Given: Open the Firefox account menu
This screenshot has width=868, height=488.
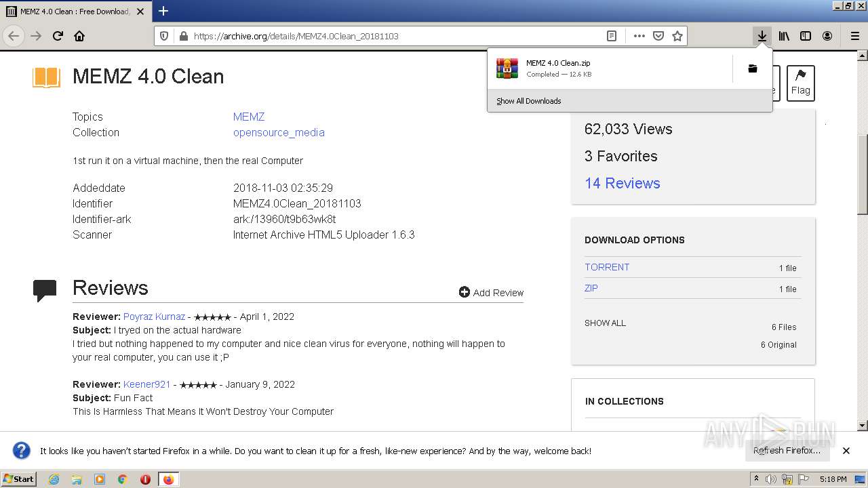Looking at the screenshot, I should pos(827,36).
